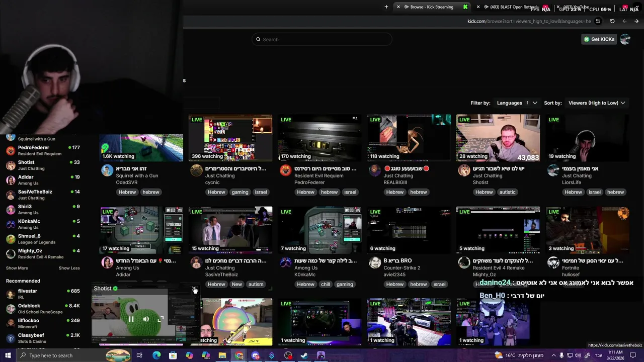This screenshot has width=644, height=362.
Task: Open a new browser tab with plus icon
Action: point(386,7)
